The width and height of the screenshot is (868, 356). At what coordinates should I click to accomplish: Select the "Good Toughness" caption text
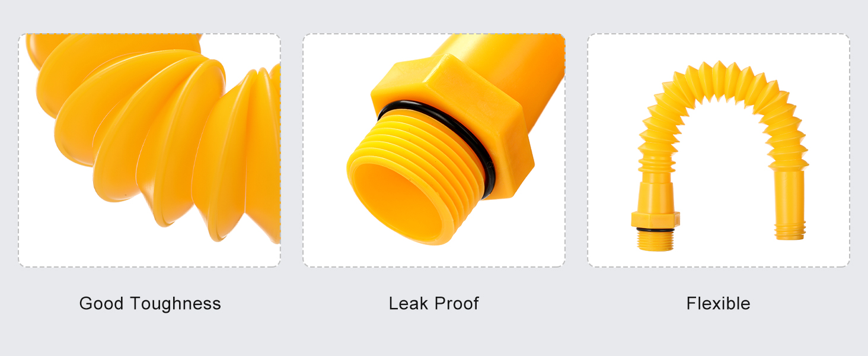[150, 303]
